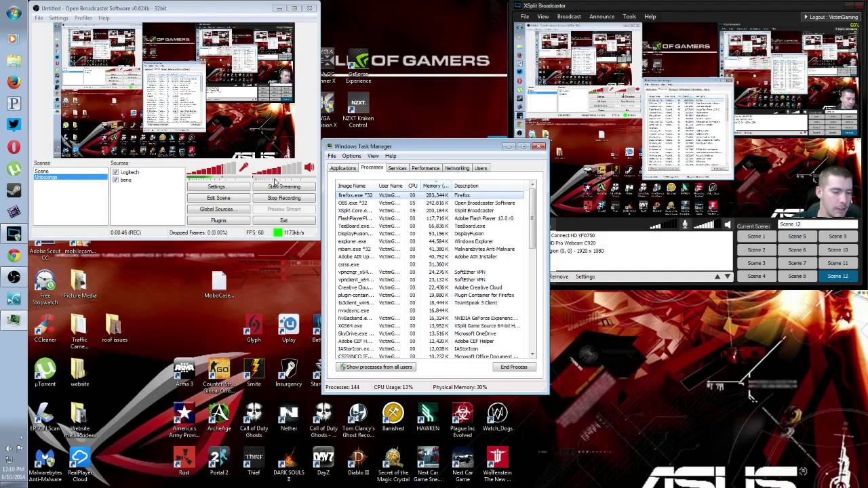Move source down with XSplit down arrow
This screenshot has height=488, width=868.
[x=728, y=277]
